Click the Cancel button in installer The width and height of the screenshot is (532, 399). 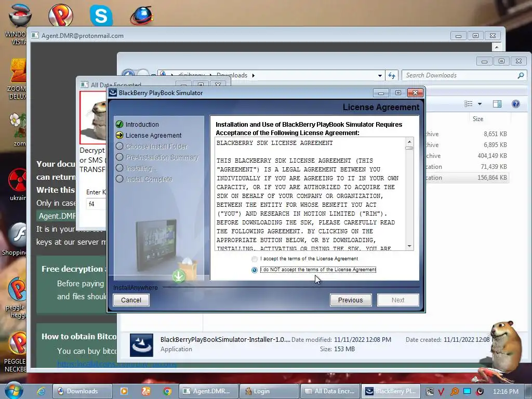click(131, 300)
